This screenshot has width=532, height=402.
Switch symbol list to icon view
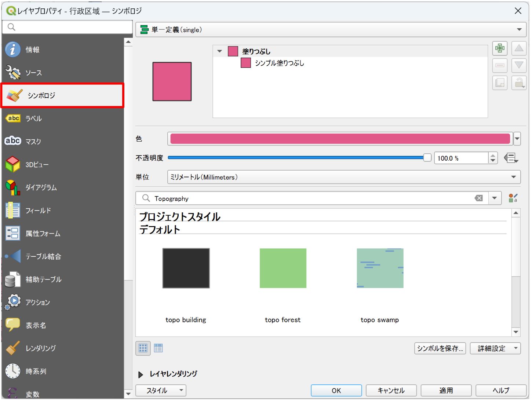tap(143, 348)
